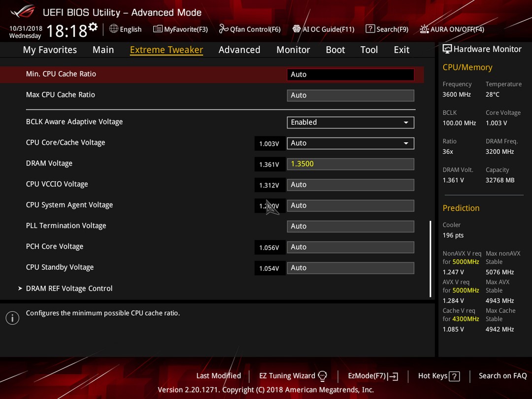
Task: Click CPU Standby Voltage Auto field
Action: (351, 268)
